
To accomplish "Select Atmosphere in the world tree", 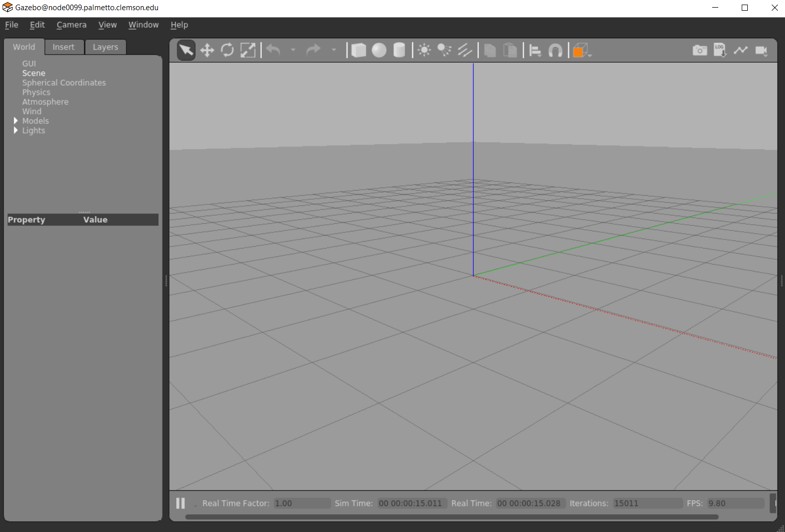I will tap(45, 102).
